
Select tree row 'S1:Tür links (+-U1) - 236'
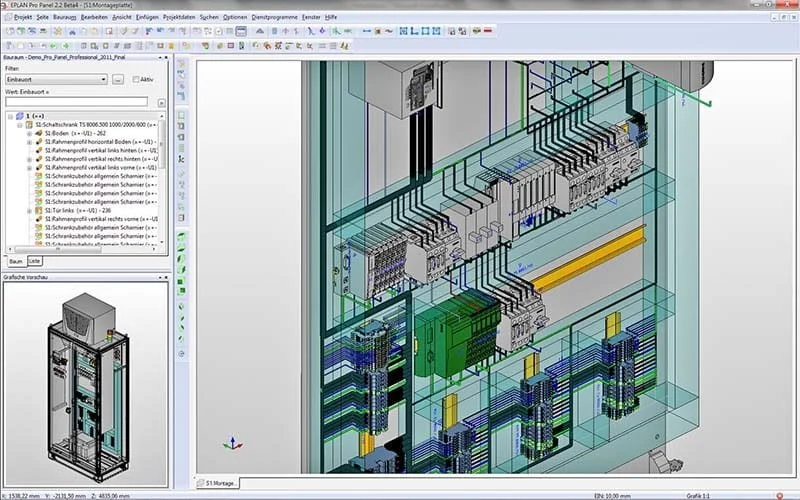tap(78, 210)
